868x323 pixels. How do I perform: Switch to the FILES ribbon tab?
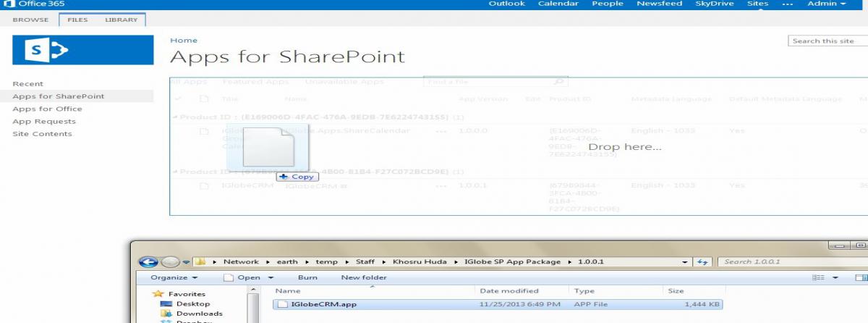[77, 20]
